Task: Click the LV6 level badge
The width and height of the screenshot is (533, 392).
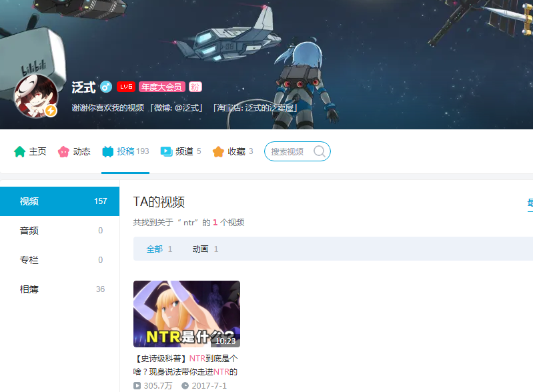Action: coord(126,87)
